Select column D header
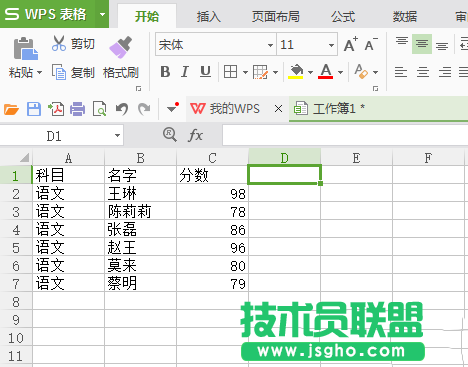Image resolution: width=468 pixels, height=367 pixels. tap(284, 157)
